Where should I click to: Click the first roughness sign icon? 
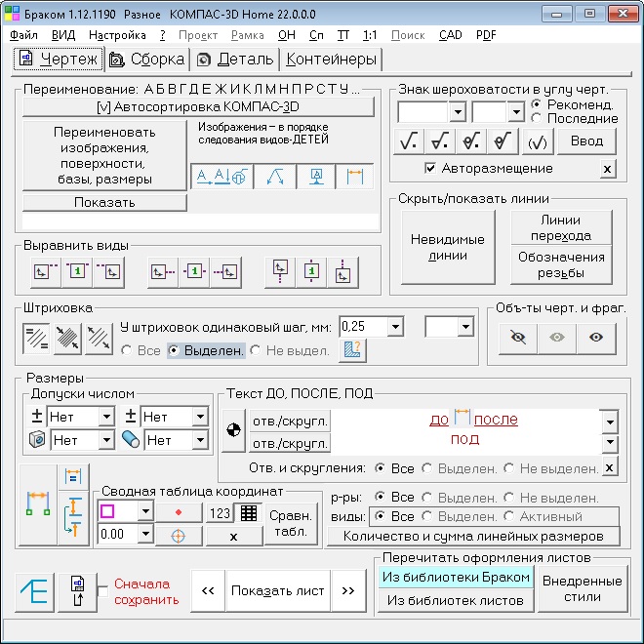(x=409, y=141)
